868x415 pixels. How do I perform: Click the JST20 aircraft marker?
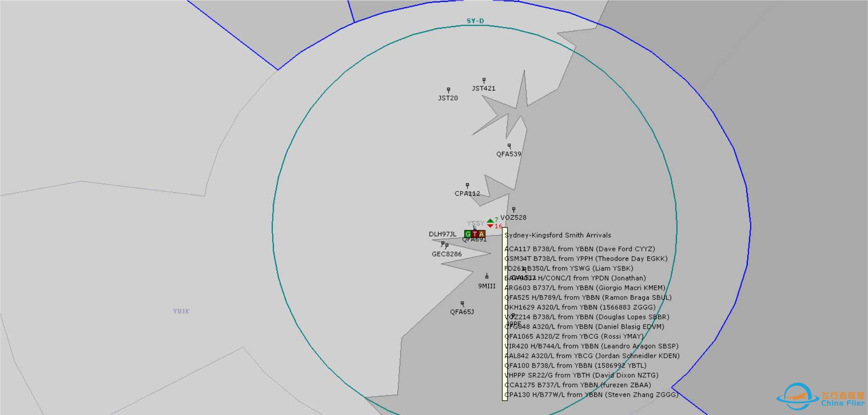[x=449, y=90]
